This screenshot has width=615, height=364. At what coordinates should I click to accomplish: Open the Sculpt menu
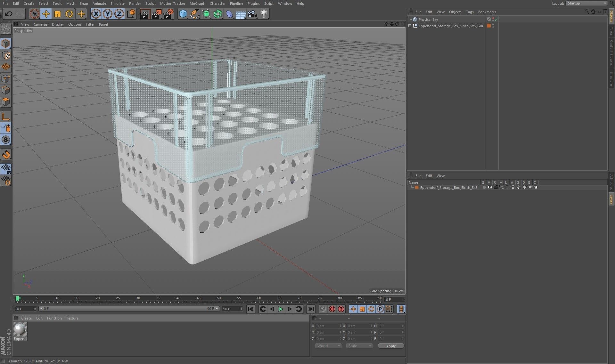(x=150, y=4)
